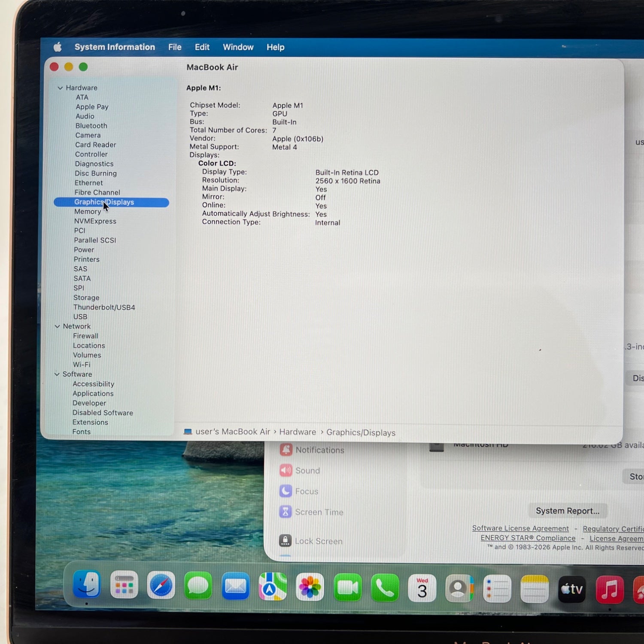Select Diagnostics in the sidebar
The height and width of the screenshot is (644, 644).
pos(94,164)
